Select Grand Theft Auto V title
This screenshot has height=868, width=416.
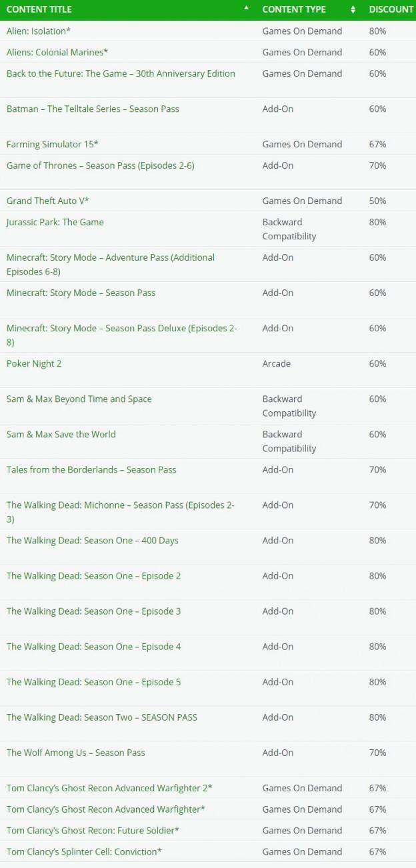click(48, 201)
